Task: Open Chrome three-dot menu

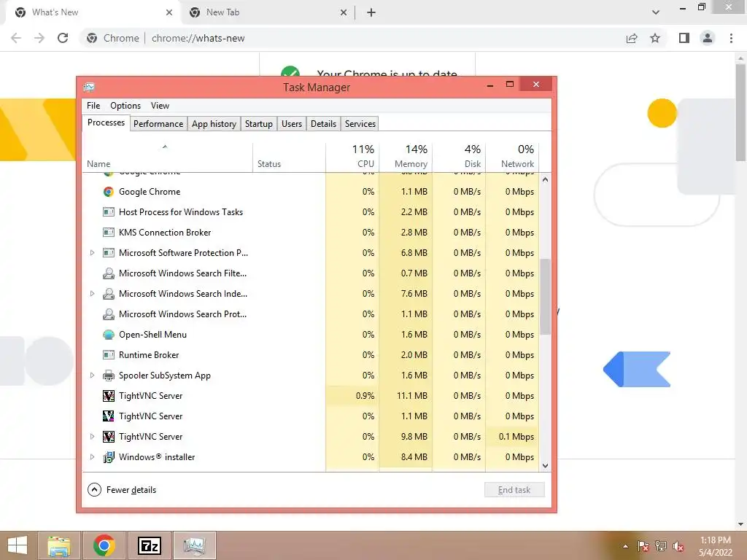Action: point(731,38)
